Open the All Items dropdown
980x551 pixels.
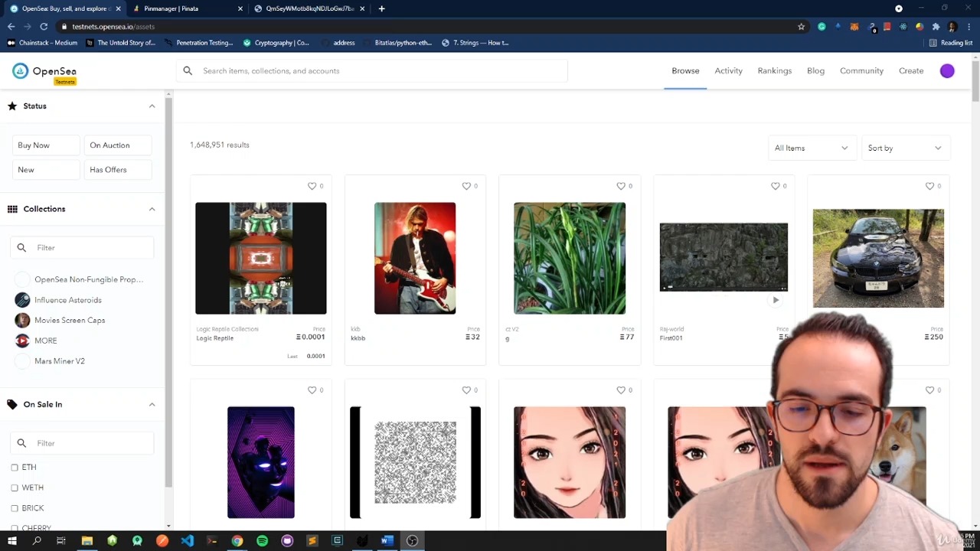point(811,148)
